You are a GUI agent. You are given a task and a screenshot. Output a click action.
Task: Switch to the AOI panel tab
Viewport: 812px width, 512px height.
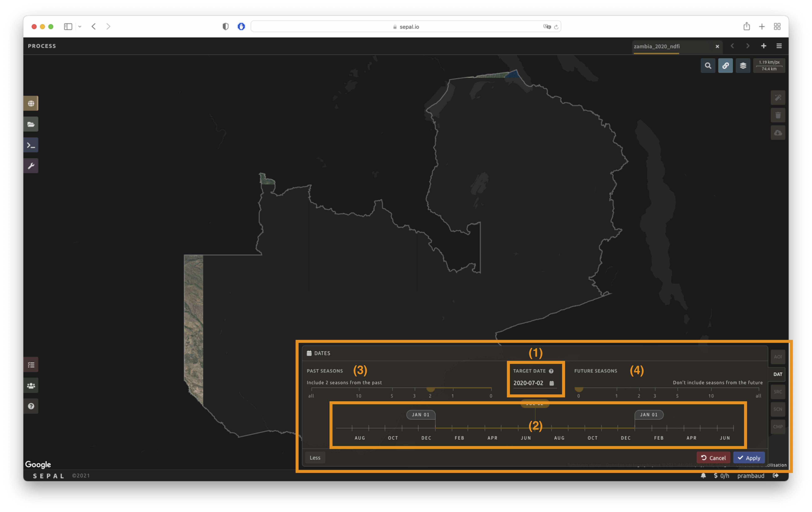click(x=778, y=357)
